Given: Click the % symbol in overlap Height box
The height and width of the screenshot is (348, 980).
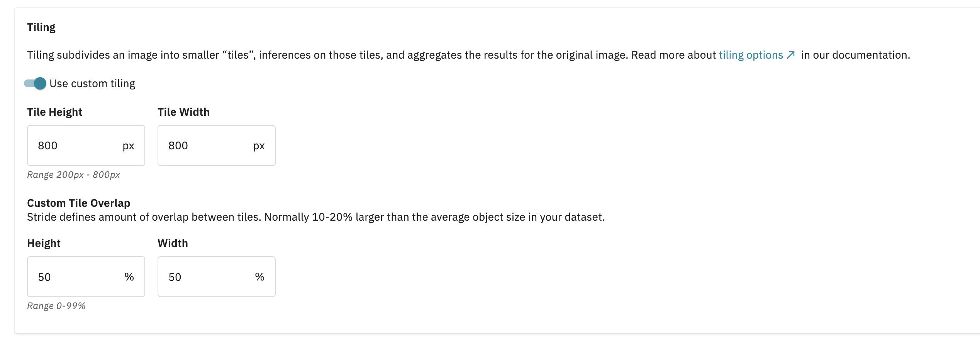Looking at the screenshot, I should [129, 277].
